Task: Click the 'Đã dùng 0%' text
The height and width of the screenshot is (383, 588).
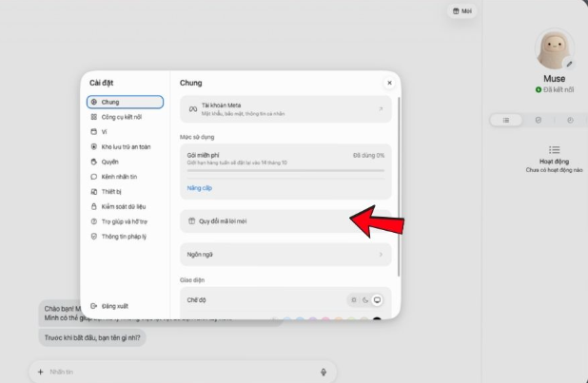Action: pos(368,155)
